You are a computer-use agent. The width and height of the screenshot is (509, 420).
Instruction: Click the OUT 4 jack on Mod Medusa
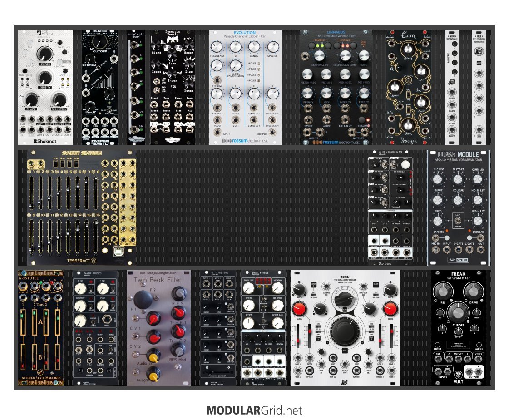point(68,130)
